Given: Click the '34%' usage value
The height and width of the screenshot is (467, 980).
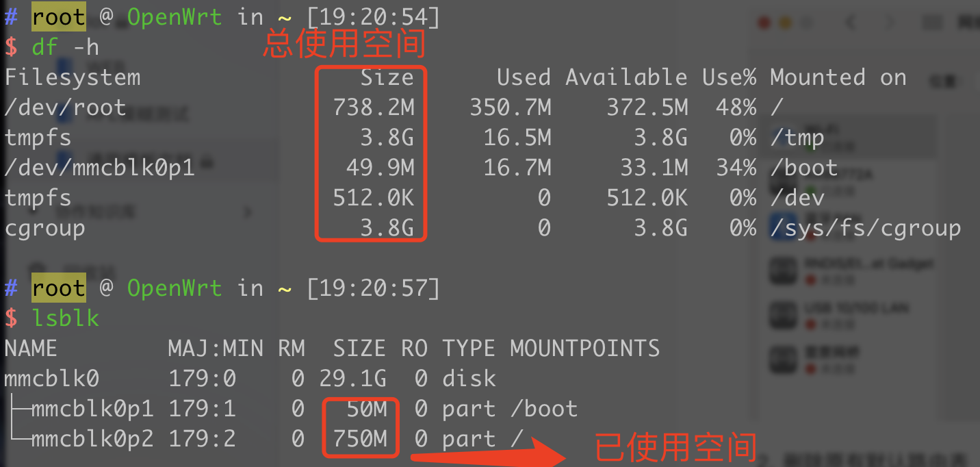Looking at the screenshot, I should click(x=736, y=168).
